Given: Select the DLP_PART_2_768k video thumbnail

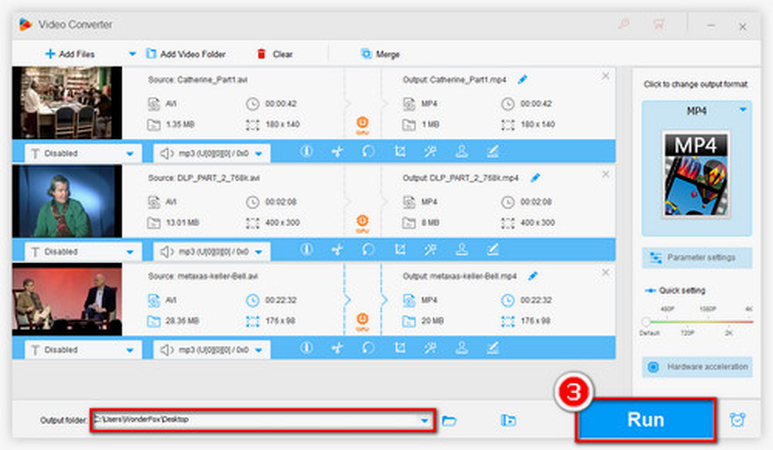Looking at the screenshot, I should pos(67,201).
